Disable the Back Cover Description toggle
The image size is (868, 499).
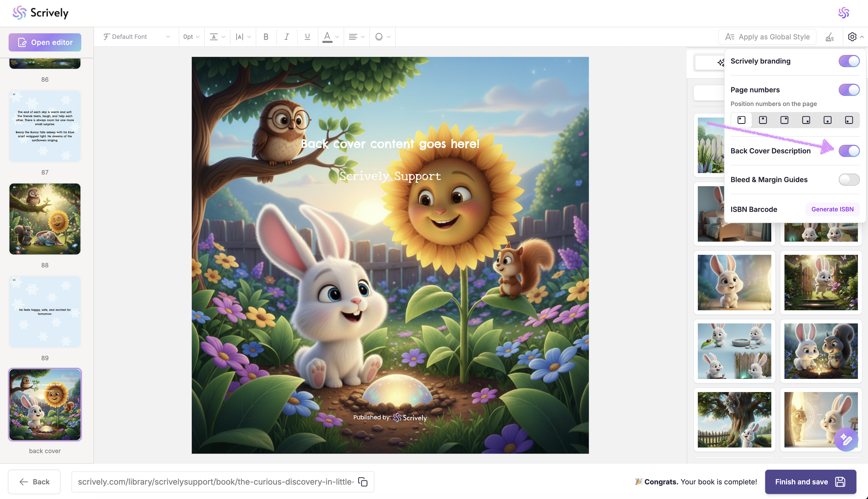click(849, 151)
